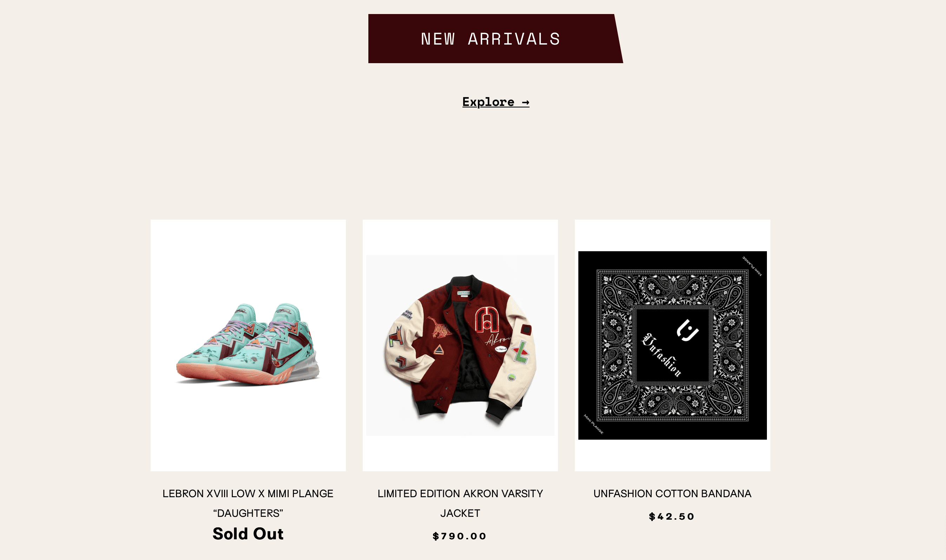Open the Unfashion bandana product image
Image resolution: width=946 pixels, height=560 pixels.
click(672, 345)
